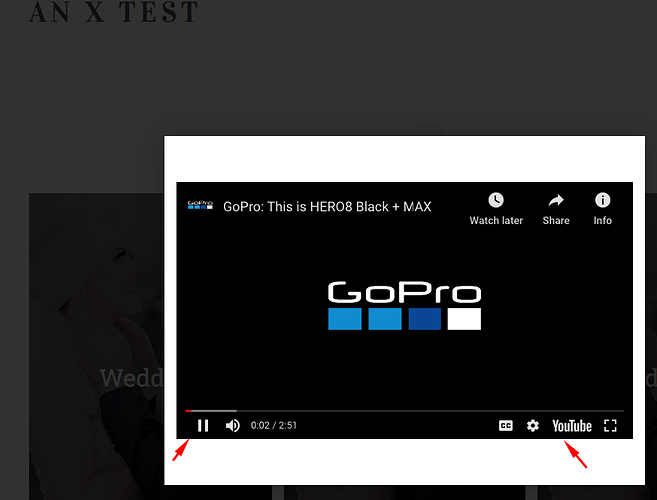
Task: Open the Wedding gallery thumbnail behind lightbox
Action: point(96,346)
